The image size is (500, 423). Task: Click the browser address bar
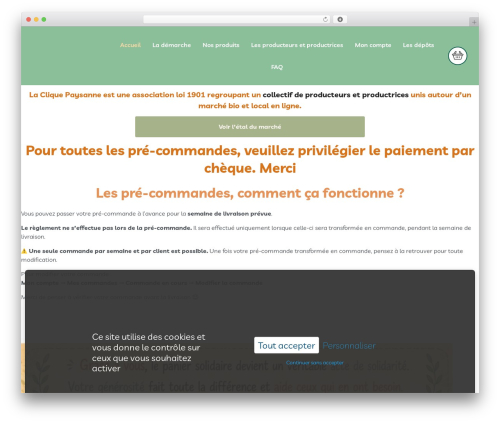click(x=237, y=19)
